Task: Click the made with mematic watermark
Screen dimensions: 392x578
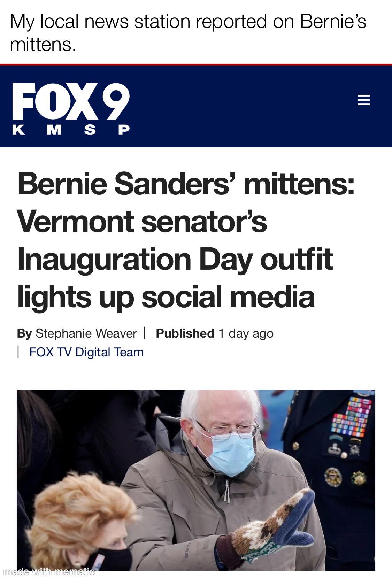Action: (48, 571)
